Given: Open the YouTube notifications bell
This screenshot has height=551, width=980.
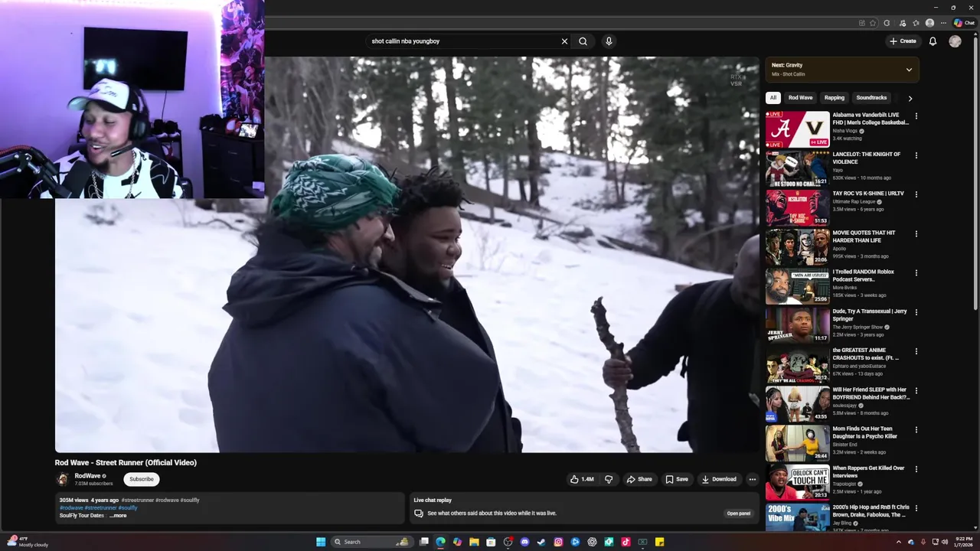Looking at the screenshot, I should click(933, 41).
